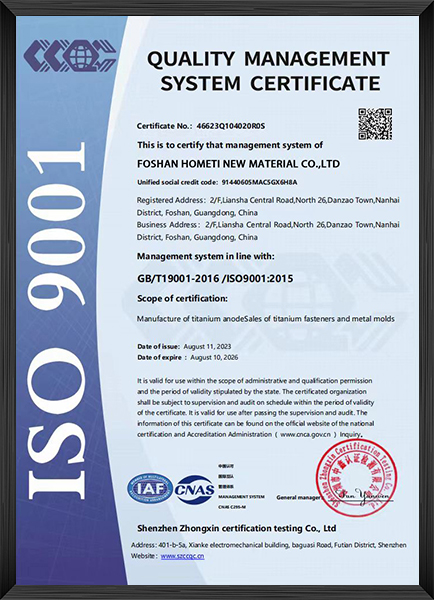Screen dimensions: 434x600
Task: Click the 'General manager:' label
Action: 298,497
